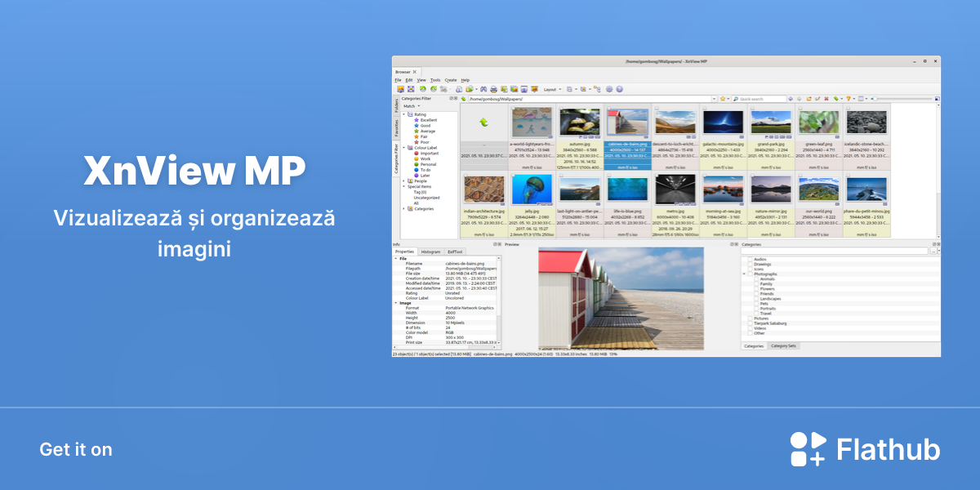Image resolution: width=980 pixels, height=490 pixels.
Task: Select the metro.jpg thumbnail
Action: [676, 189]
